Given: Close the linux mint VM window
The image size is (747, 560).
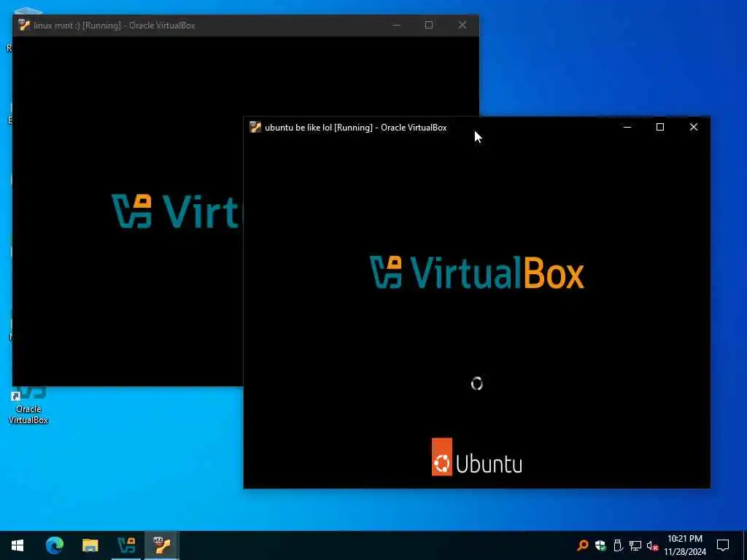Looking at the screenshot, I should coord(462,26).
